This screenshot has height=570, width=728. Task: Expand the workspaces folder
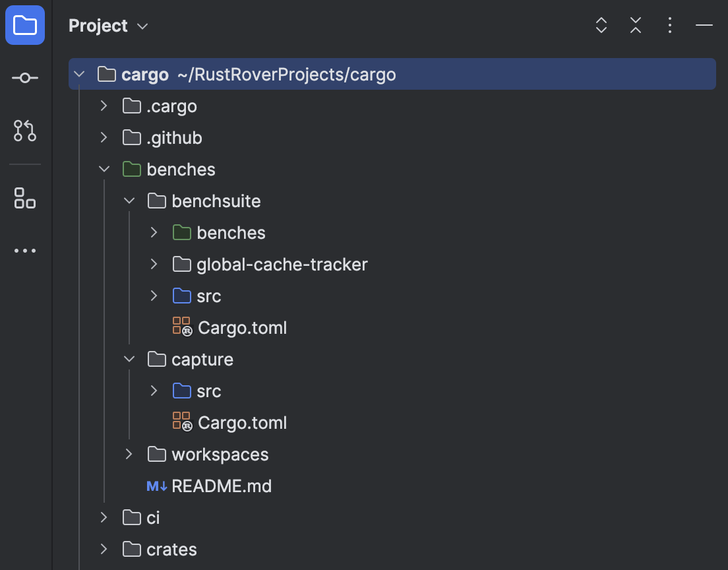tap(129, 454)
